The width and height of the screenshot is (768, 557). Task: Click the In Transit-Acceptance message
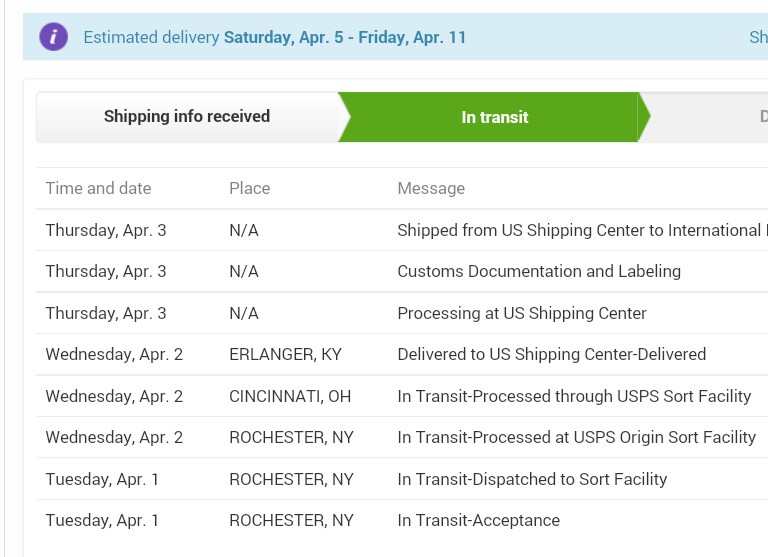point(478,520)
